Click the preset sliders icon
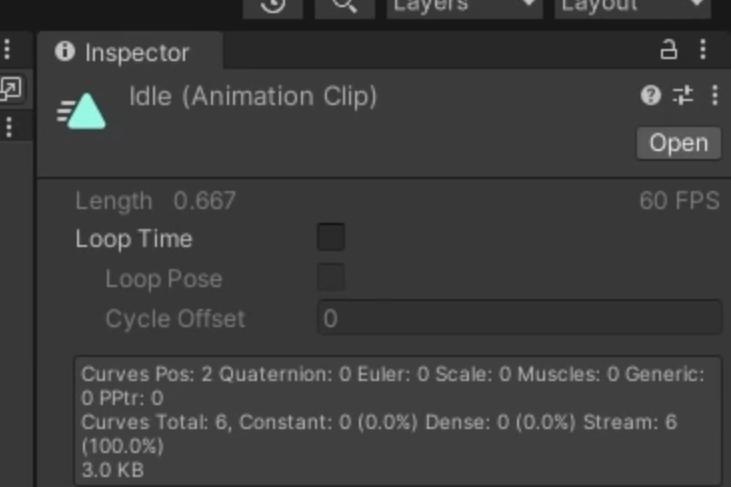This screenshot has width=731, height=487. pyautogui.click(x=683, y=95)
